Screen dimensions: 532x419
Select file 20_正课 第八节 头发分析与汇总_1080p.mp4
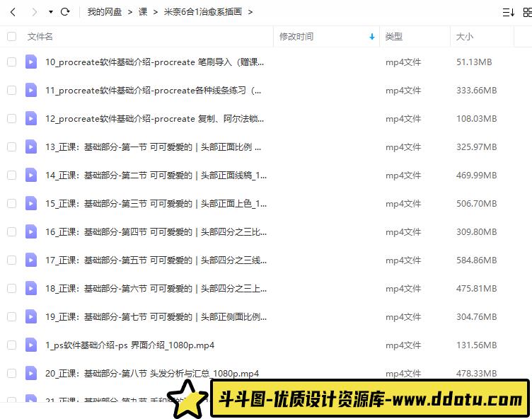152,374
